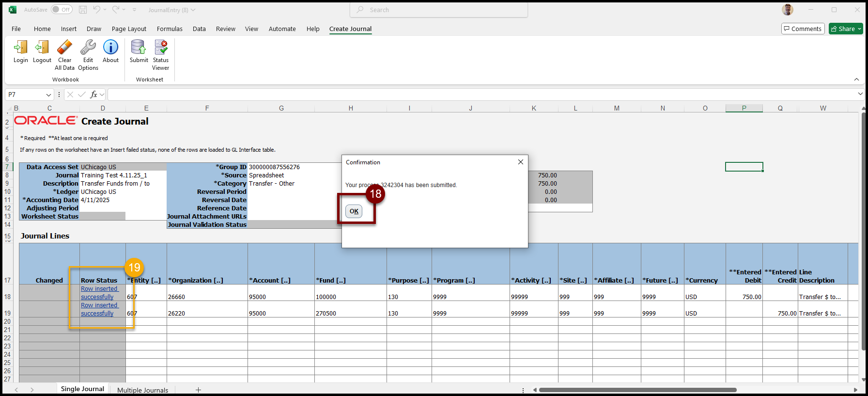Viewport: 868px width, 396px height.
Task: Toggle the AutoSave switch
Action: point(62,10)
